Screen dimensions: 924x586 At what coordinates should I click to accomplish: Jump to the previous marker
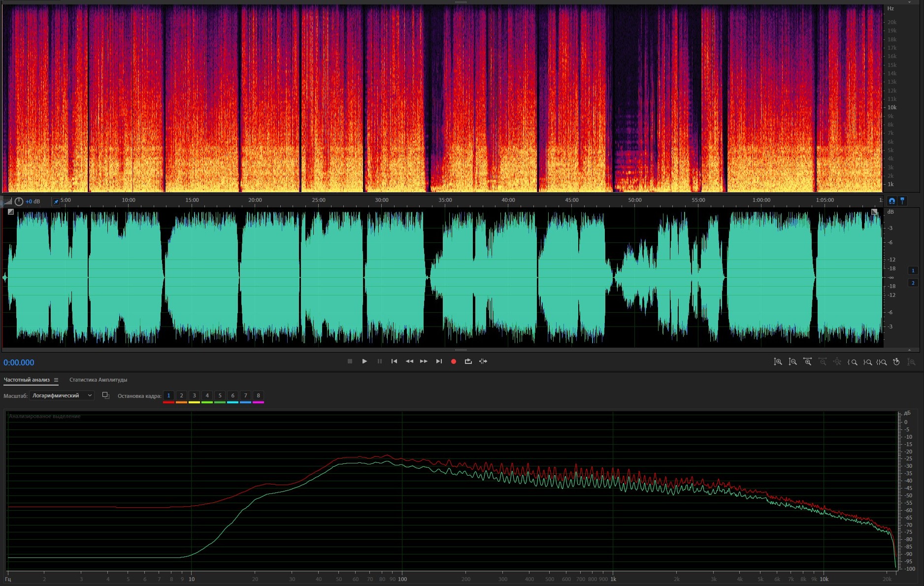point(394,361)
